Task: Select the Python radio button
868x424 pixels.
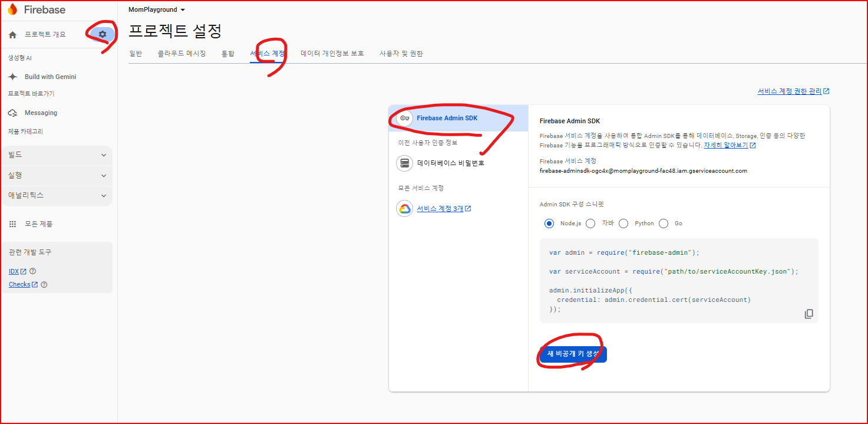Action: 623,223
